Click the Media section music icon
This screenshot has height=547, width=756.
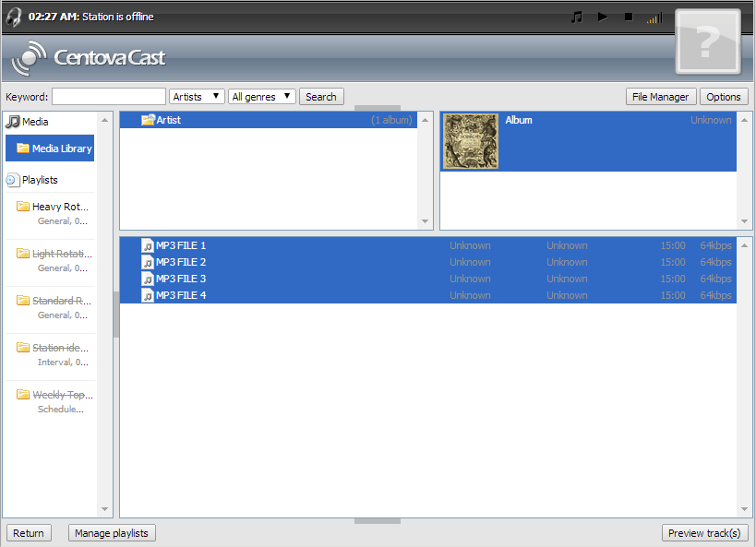13,122
